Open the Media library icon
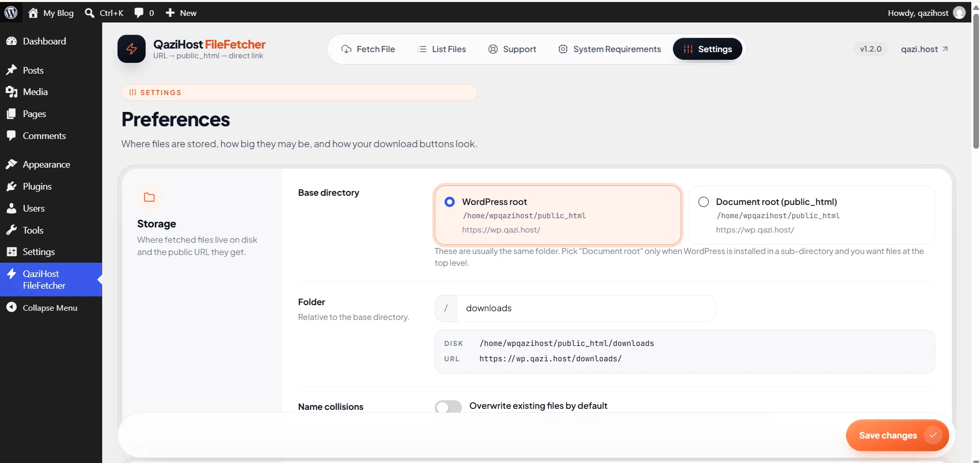 11,92
